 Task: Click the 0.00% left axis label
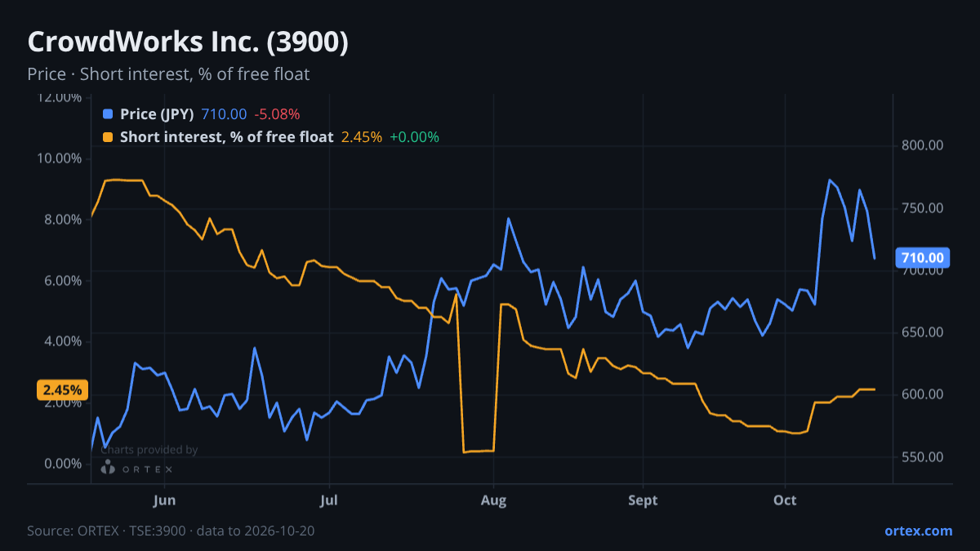tap(63, 464)
